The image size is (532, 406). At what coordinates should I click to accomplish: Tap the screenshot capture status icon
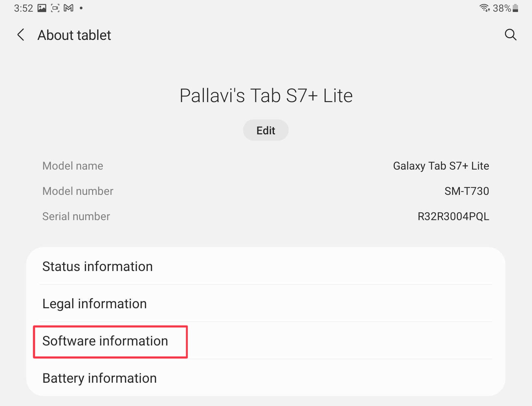point(55,8)
